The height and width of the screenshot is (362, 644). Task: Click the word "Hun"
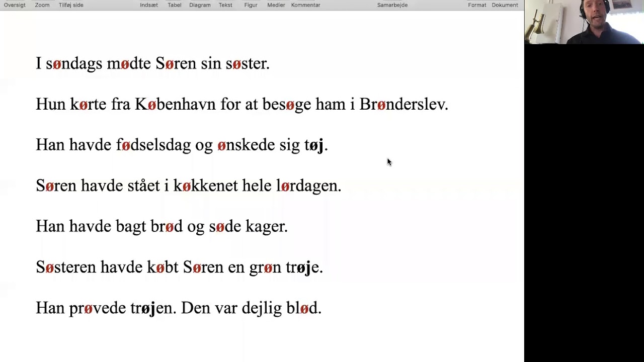point(51,105)
